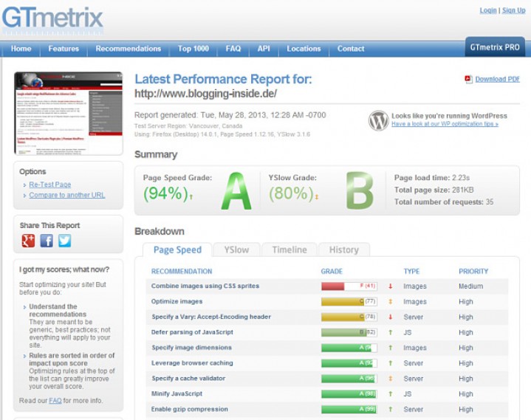Switch to the YSlow tab
Screen dimensions: 531x420
(x=236, y=249)
